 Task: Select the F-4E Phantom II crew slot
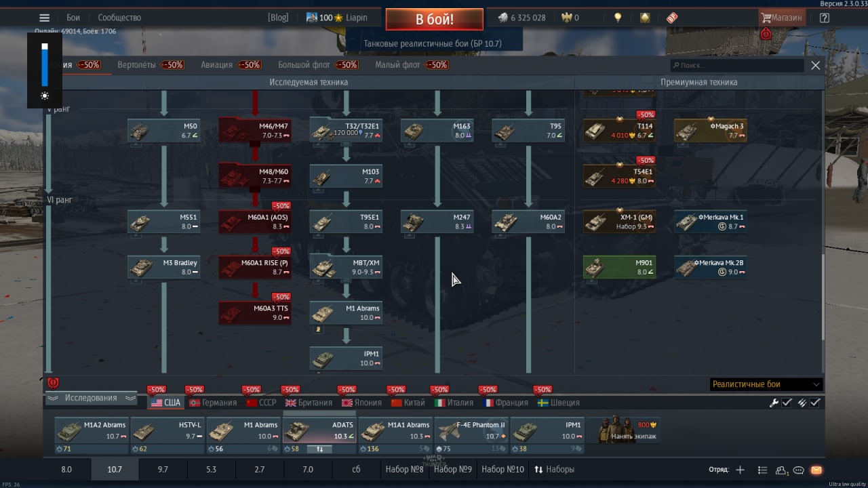471,436
